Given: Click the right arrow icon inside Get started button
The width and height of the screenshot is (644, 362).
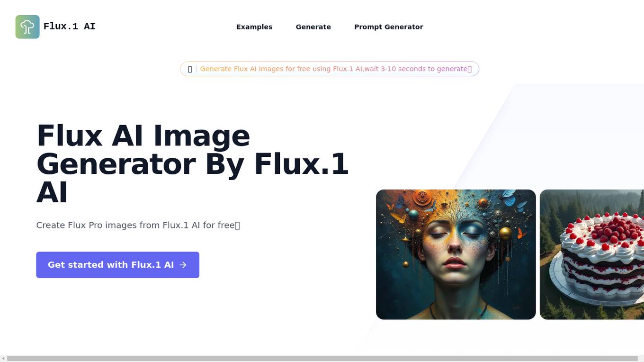Looking at the screenshot, I should point(183,265).
